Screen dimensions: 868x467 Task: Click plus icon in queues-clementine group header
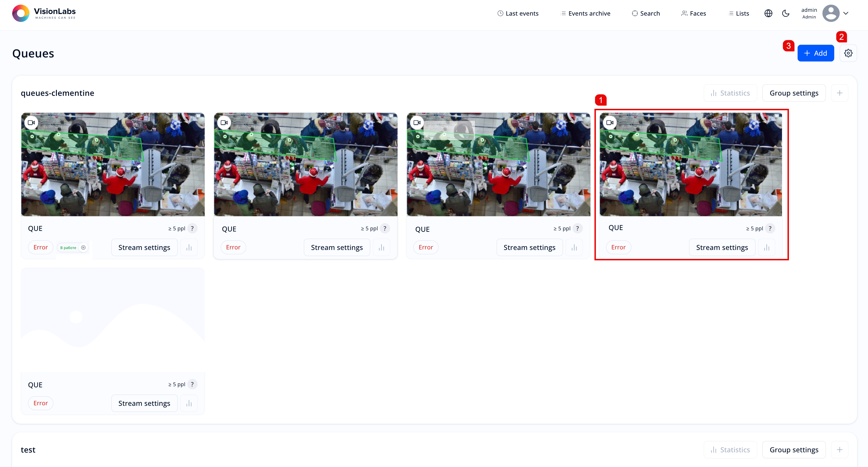point(839,93)
